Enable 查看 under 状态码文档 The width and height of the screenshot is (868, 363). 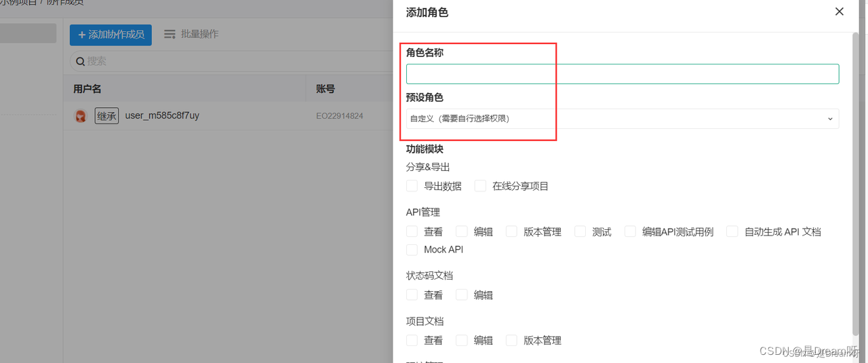click(x=412, y=294)
